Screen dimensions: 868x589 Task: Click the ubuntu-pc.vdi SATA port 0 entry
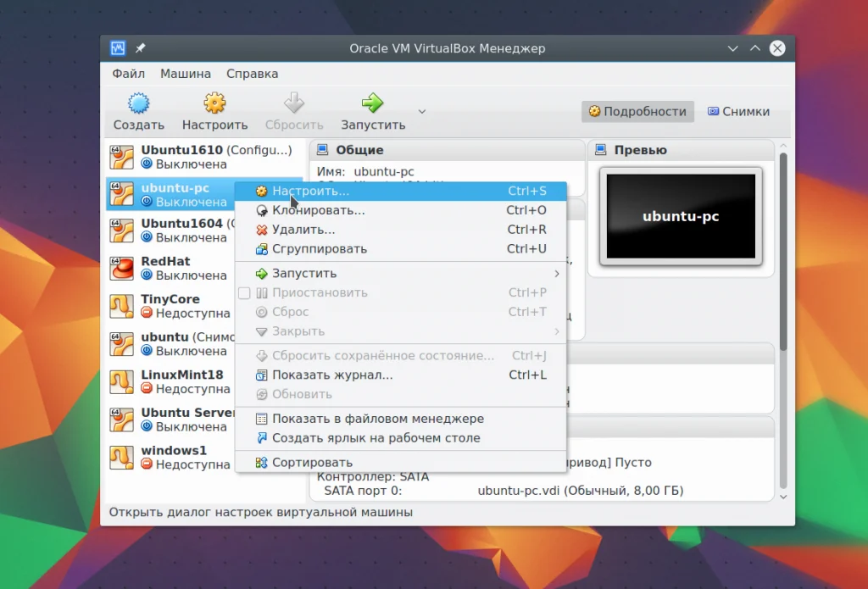(580, 491)
